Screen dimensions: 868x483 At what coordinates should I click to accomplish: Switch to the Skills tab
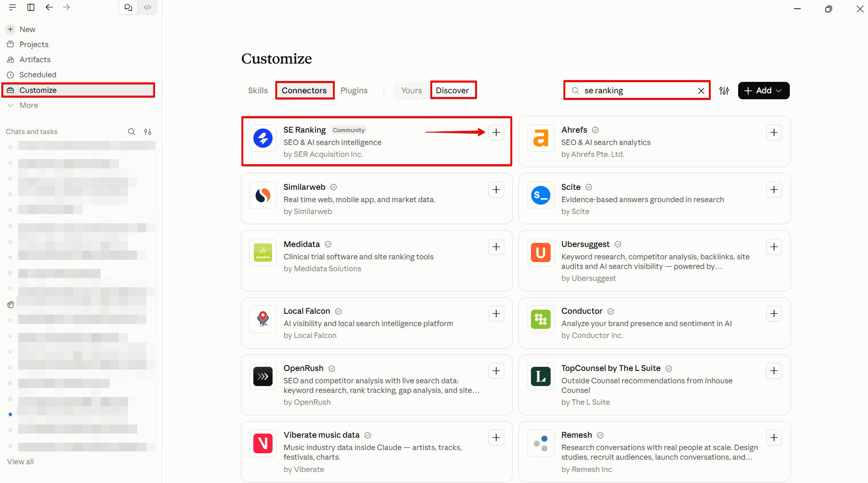coord(258,91)
